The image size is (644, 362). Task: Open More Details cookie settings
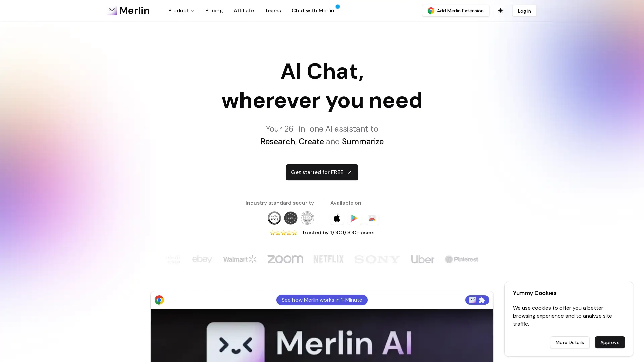click(570, 342)
